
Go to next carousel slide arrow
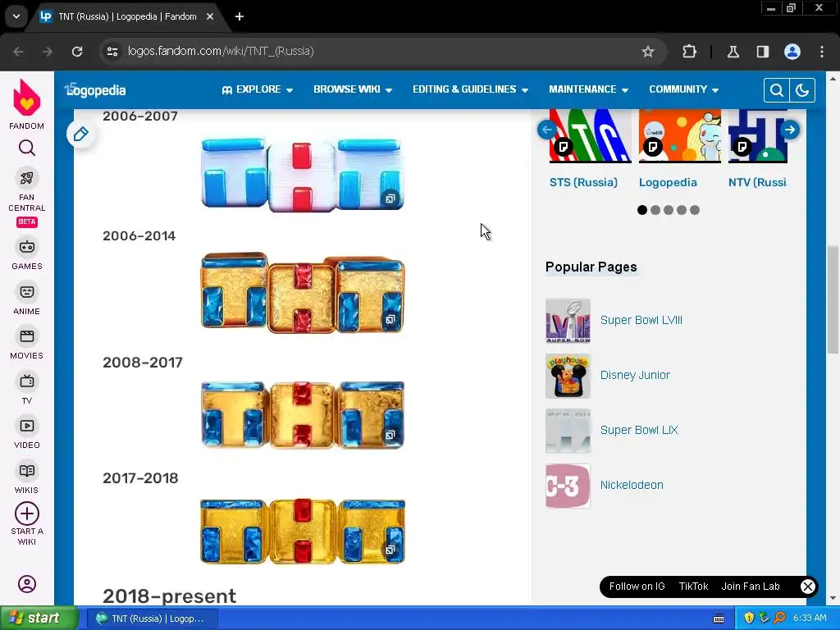790,130
